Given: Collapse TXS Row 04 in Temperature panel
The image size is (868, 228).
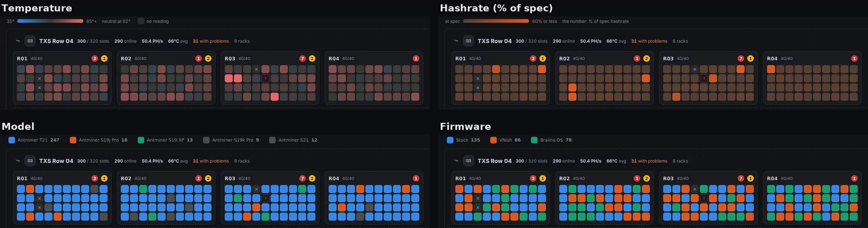Looking at the screenshot, I should point(17,41).
